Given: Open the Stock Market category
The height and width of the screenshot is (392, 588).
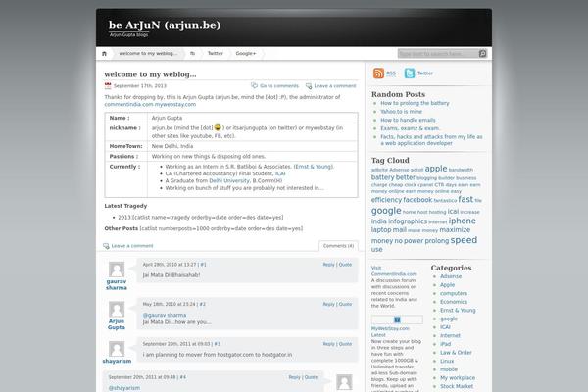Looking at the screenshot, I should pyautogui.click(x=457, y=386).
